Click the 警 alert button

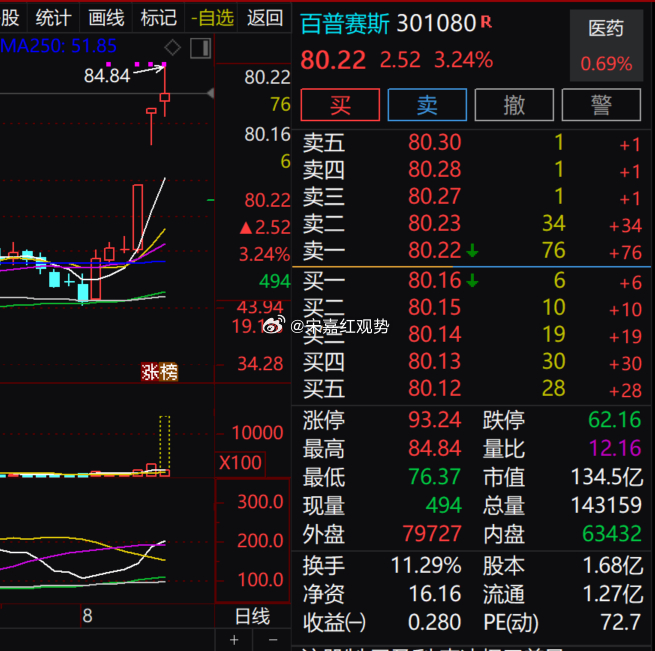pos(601,105)
